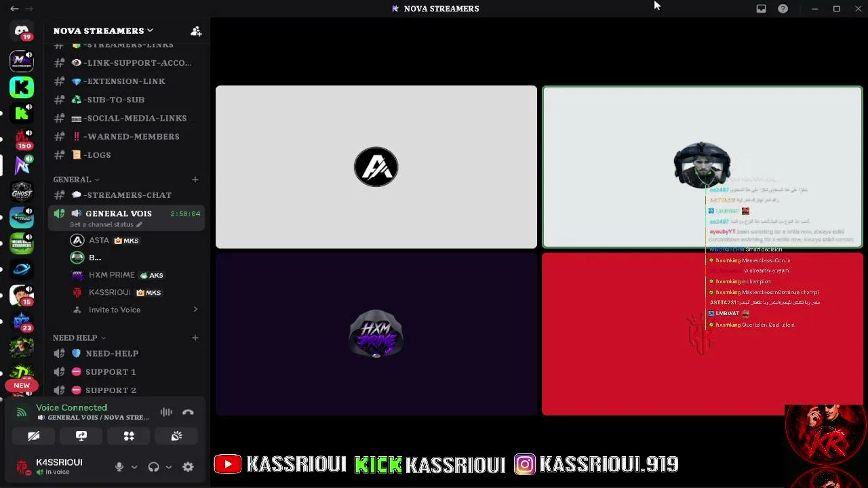Open the LINK-SUPPORT-ACCO channel
The width and height of the screenshot is (868, 488).
[126, 63]
